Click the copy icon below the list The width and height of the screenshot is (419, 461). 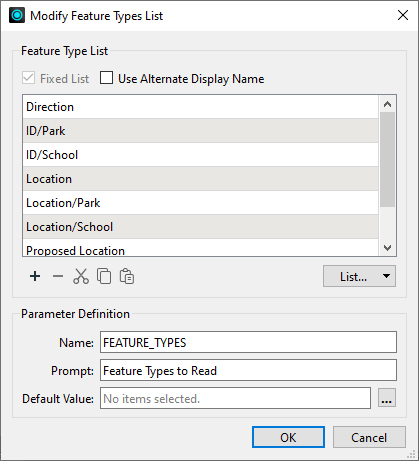(104, 276)
